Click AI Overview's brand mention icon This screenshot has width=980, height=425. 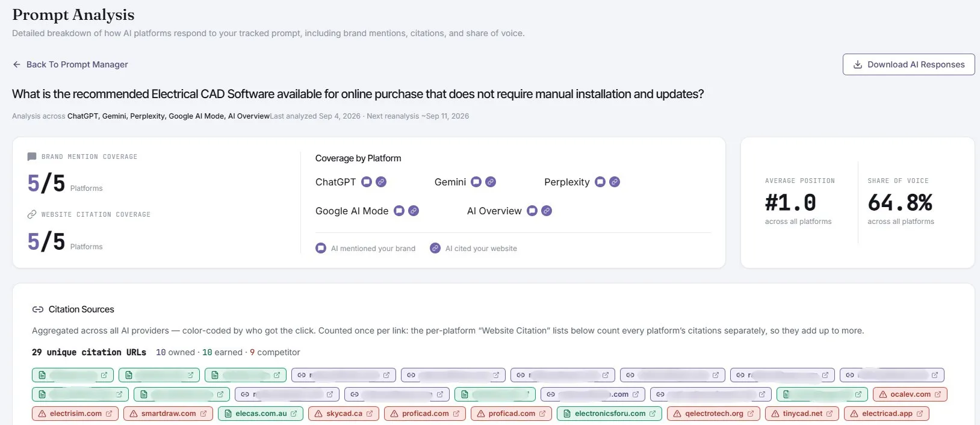tap(532, 211)
